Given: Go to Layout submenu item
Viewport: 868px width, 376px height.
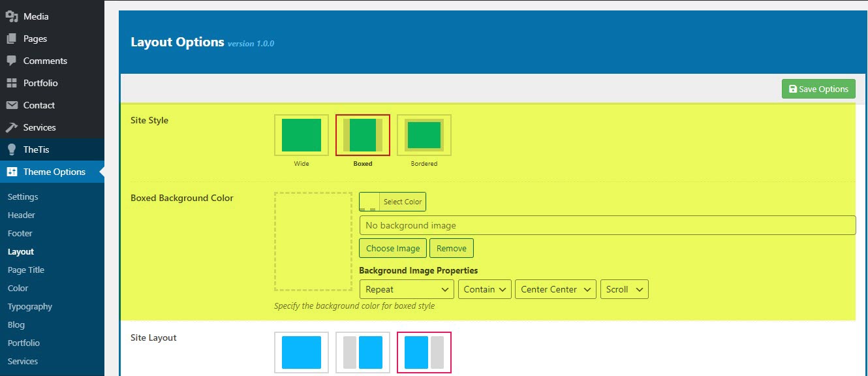Looking at the screenshot, I should click(21, 251).
